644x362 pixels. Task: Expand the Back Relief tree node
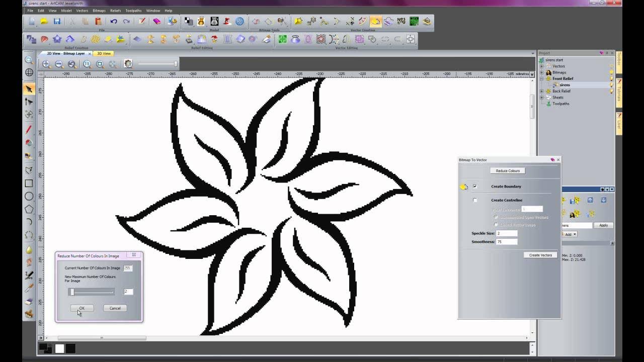coord(542,91)
